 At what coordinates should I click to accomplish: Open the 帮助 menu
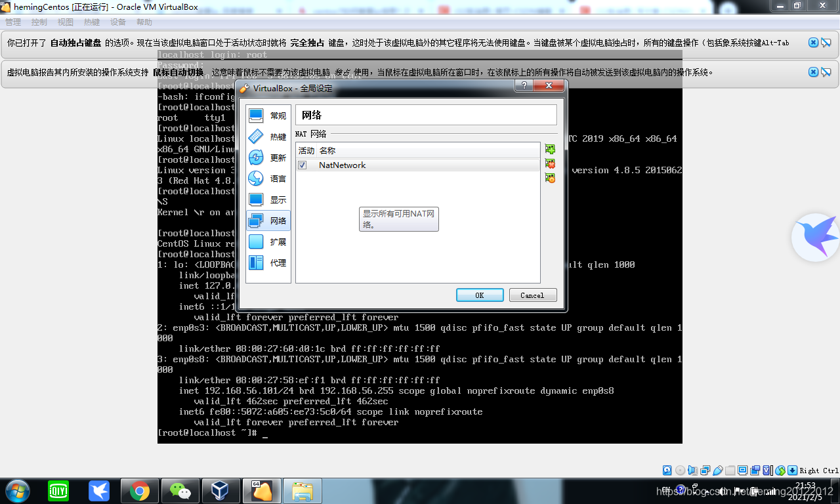click(144, 22)
